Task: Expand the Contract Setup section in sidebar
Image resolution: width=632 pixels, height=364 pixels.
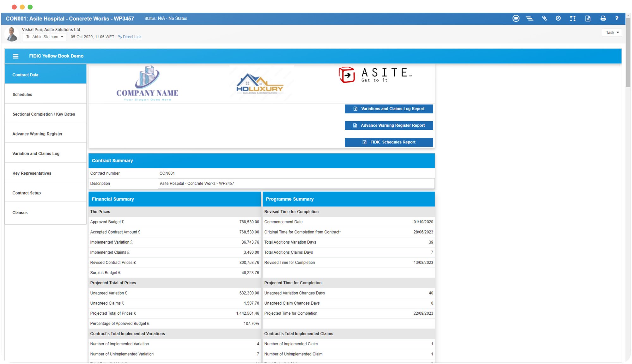Action: coord(27,193)
